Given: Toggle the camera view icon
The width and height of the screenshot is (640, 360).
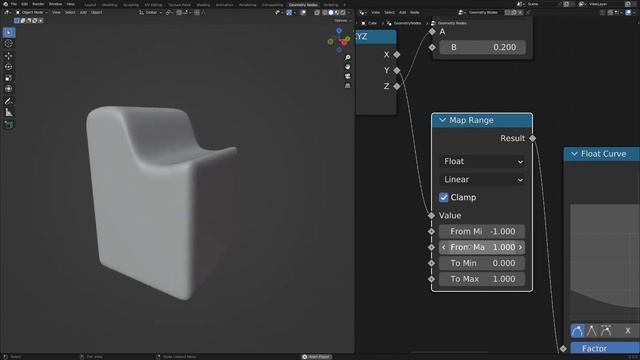Looking at the screenshot, I should [347, 76].
